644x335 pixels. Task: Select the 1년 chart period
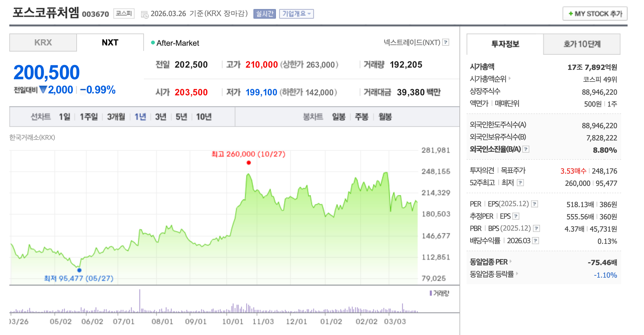coord(140,117)
